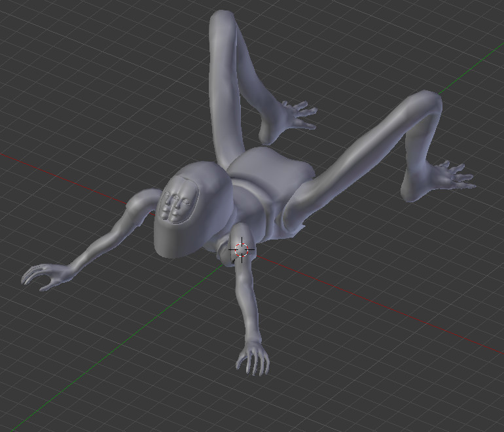The height and width of the screenshot is (432, 504).
Task: Click the 3D cursor crosshair at the shoulder
Action: (x=242, y=250)
